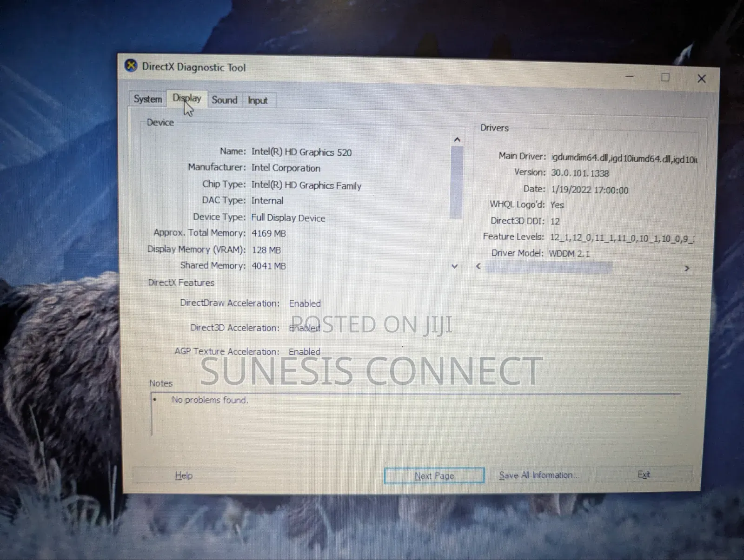Click the manufacturer 'Intel Corporation'
The width and height of the screenshot is (744, 560).
286,168
